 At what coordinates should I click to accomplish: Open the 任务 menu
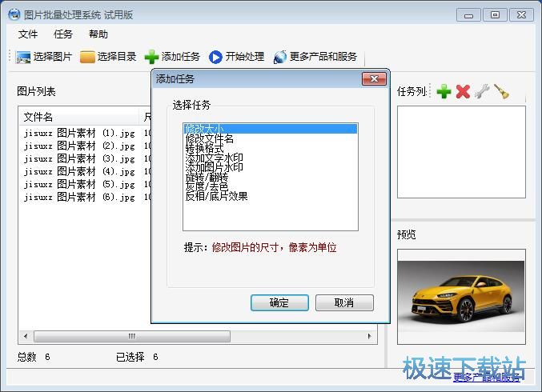coord(63,34)
